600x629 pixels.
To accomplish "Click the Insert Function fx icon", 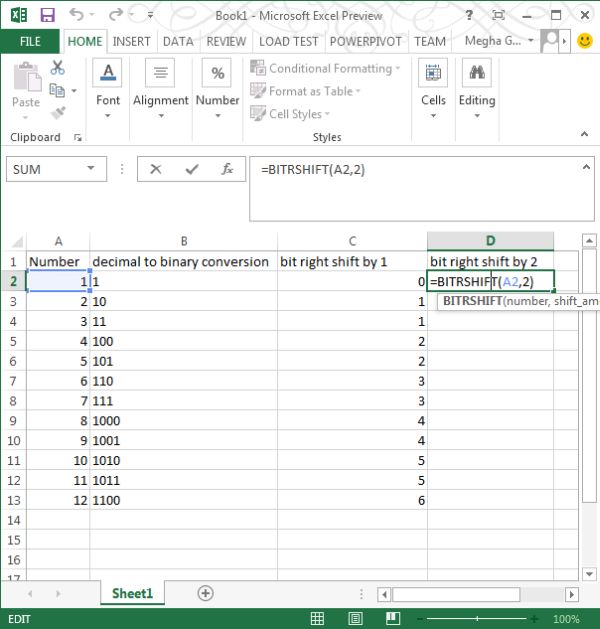I will coord(227,169).
